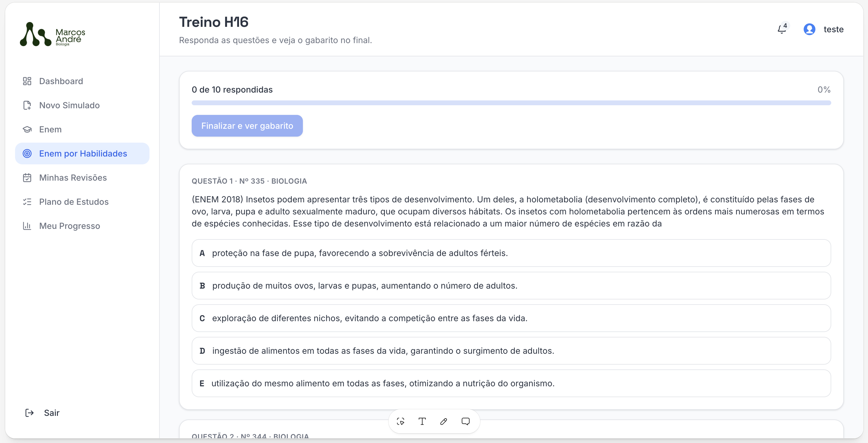The width and height of the screenshot is (868, 443).
Task: Click the Enem por Habilidades target icon
Action: (27, 153)
